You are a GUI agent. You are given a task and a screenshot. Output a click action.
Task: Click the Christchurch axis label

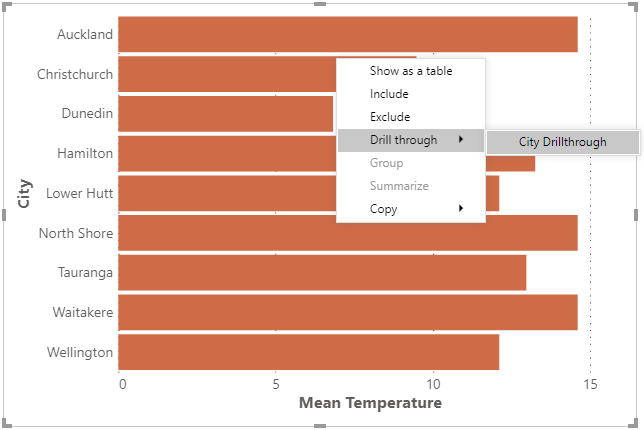click(75, 74)
